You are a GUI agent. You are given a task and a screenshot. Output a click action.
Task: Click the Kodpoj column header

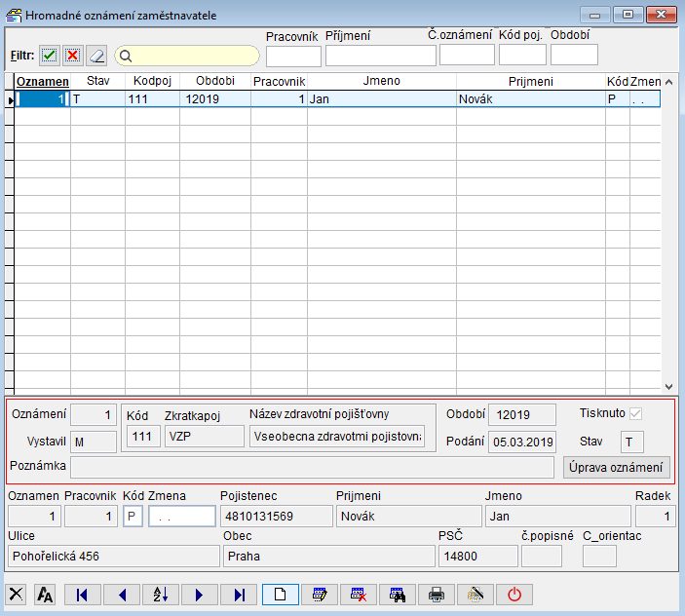152,81
